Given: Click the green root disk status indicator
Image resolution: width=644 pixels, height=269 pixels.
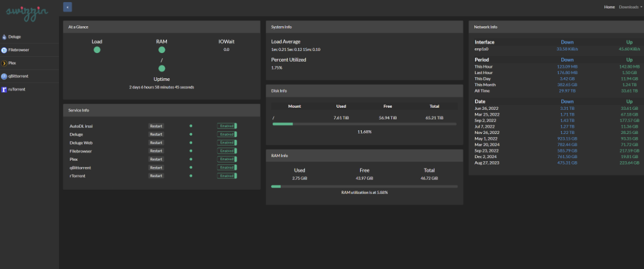Looking at the screenshot, I should pyautogui.click(x=162, y=69).
